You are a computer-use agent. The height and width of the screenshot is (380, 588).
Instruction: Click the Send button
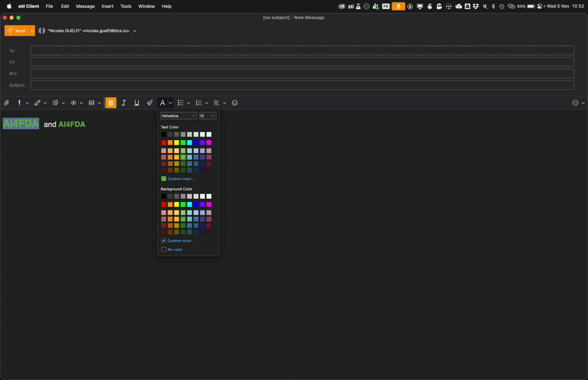click(x=17, y=31)
